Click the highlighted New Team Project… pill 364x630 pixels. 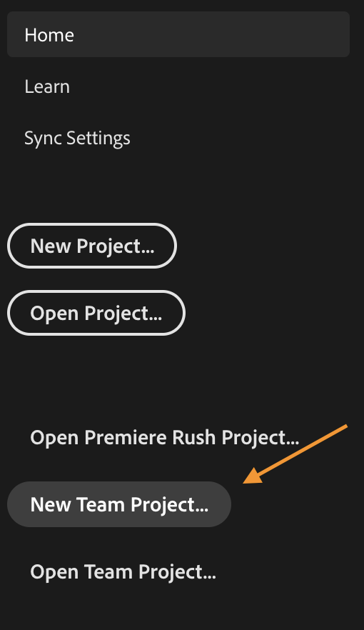119,504
